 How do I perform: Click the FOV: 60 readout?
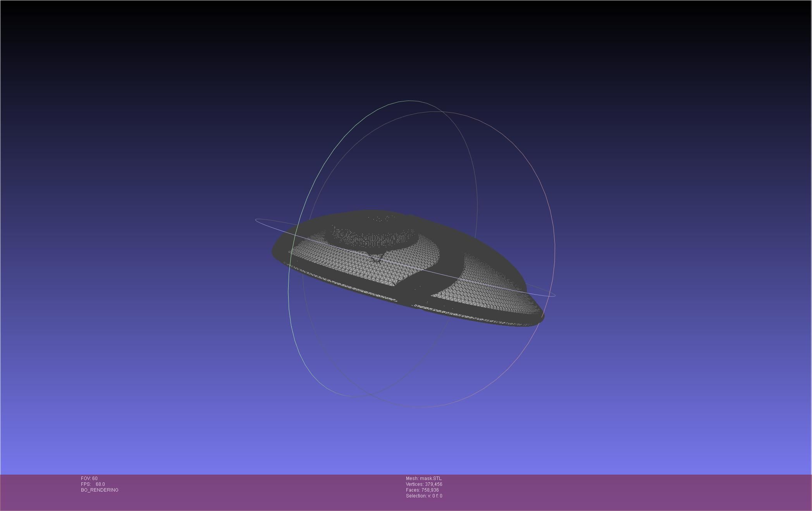89,478
